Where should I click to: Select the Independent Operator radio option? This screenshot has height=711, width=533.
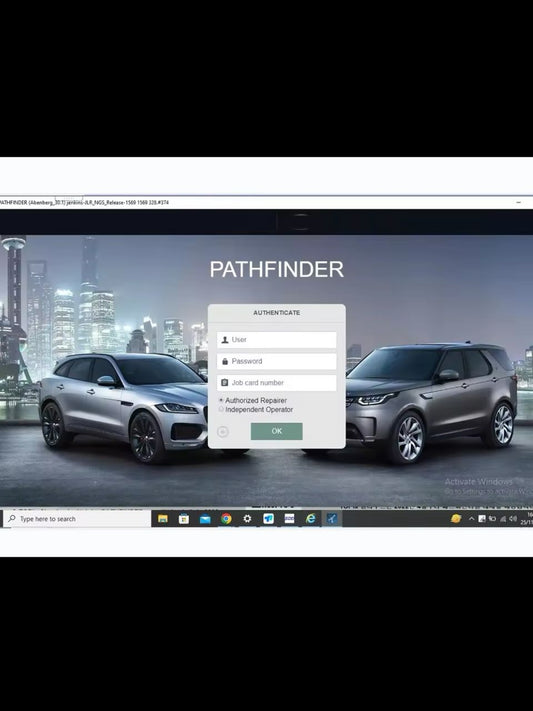(x=221, y=409)
